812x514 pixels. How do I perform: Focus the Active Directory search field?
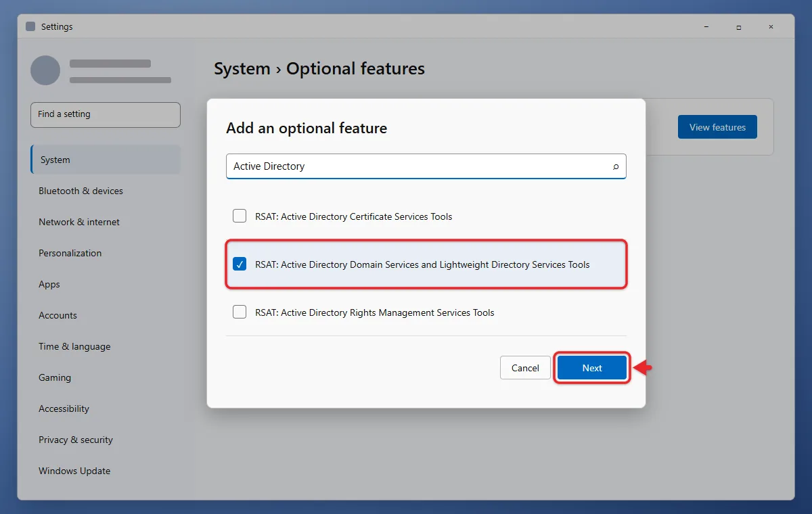coord(426,166)
